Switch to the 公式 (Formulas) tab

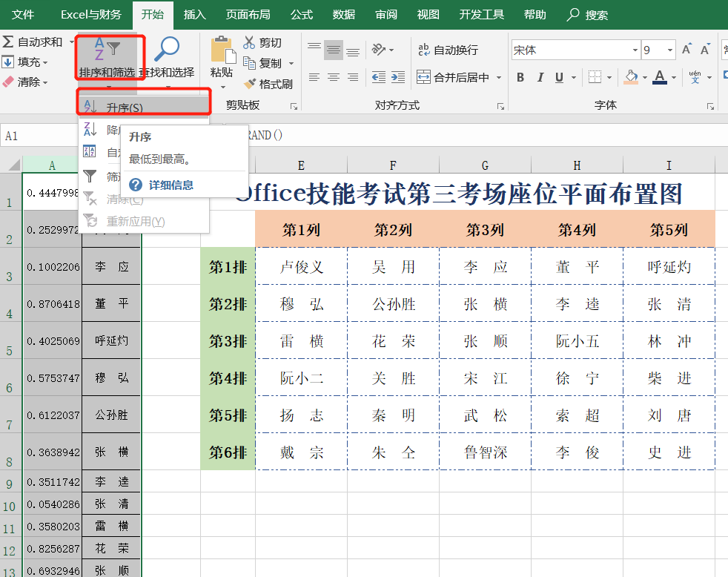click(302, 14)
